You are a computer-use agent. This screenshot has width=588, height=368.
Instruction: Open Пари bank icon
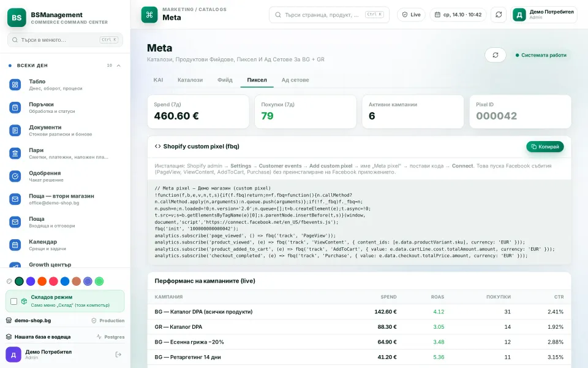(x=15, y=153)
